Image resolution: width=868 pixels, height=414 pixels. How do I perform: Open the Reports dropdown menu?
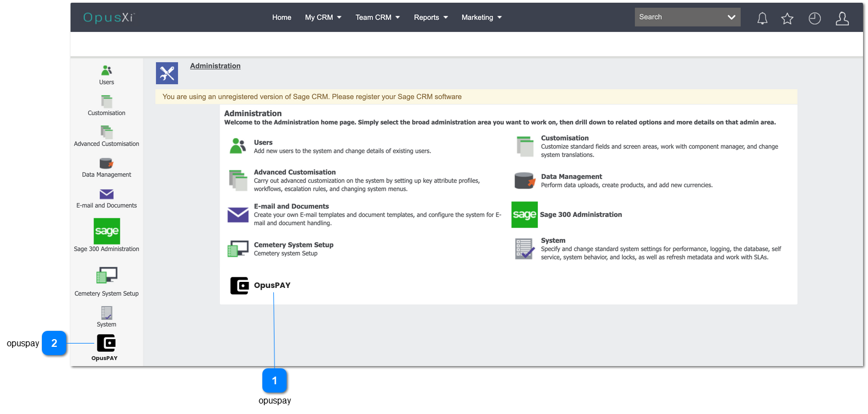coord(430,18)
